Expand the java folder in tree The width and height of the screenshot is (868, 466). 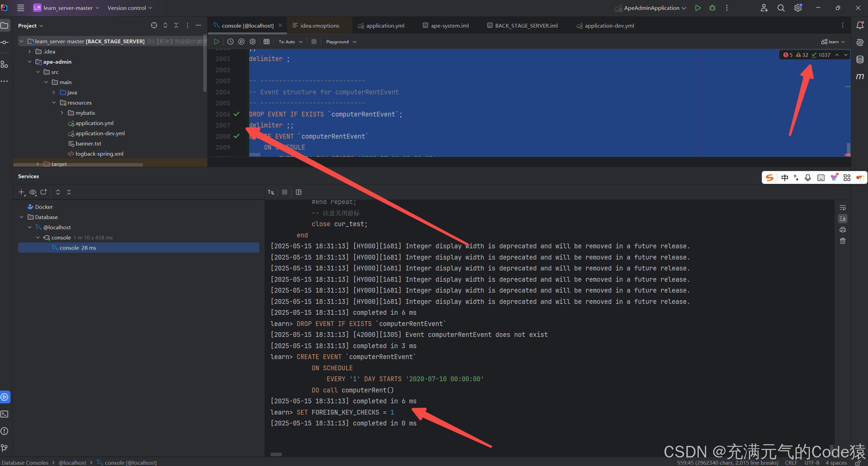[x=54, y=92]
